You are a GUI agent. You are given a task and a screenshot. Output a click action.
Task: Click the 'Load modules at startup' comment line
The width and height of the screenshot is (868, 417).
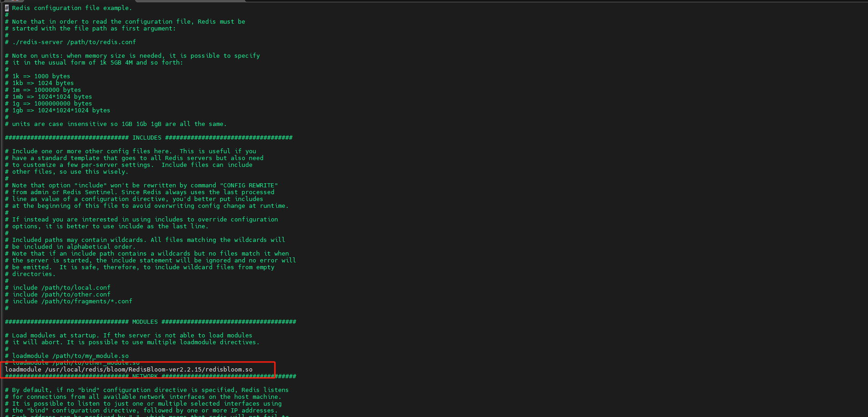click(132, 336)
